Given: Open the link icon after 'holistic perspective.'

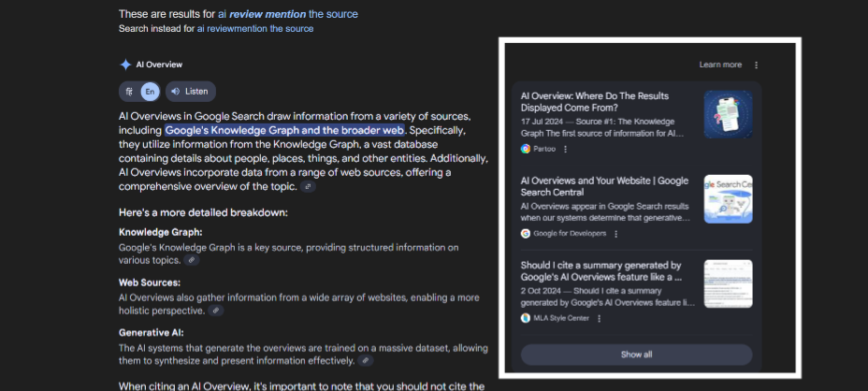Looking at the screenshot, I should coord(216,311).
